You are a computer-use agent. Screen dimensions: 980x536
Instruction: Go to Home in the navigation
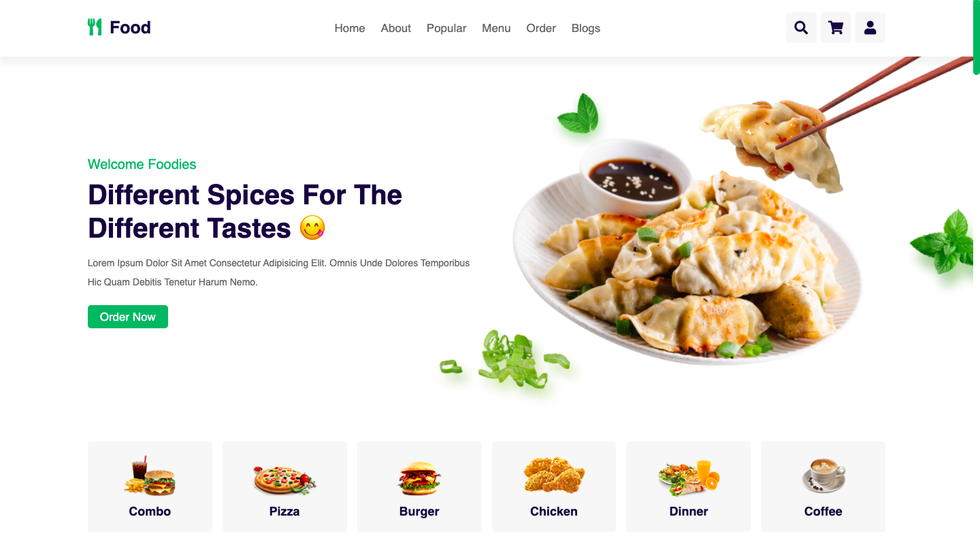coord(350,28)
